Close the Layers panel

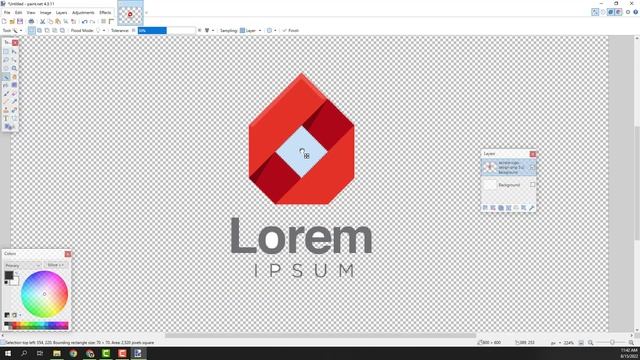tap(533, 154)
